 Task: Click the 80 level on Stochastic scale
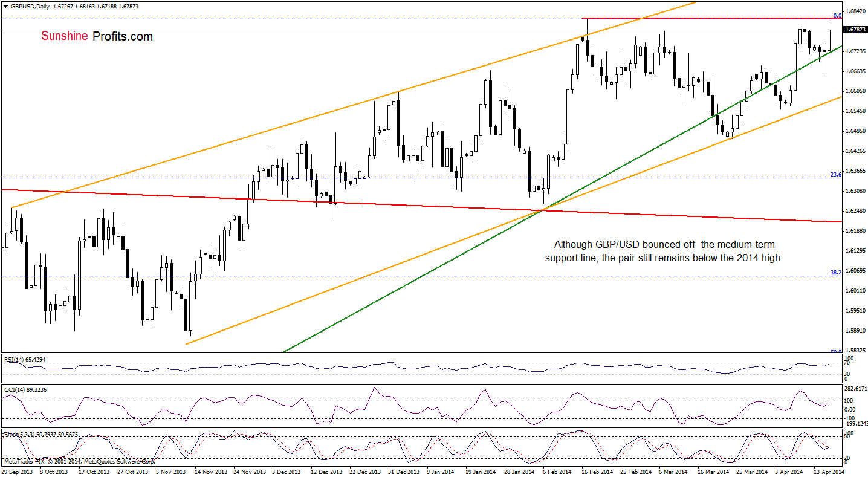click(847, 438)
